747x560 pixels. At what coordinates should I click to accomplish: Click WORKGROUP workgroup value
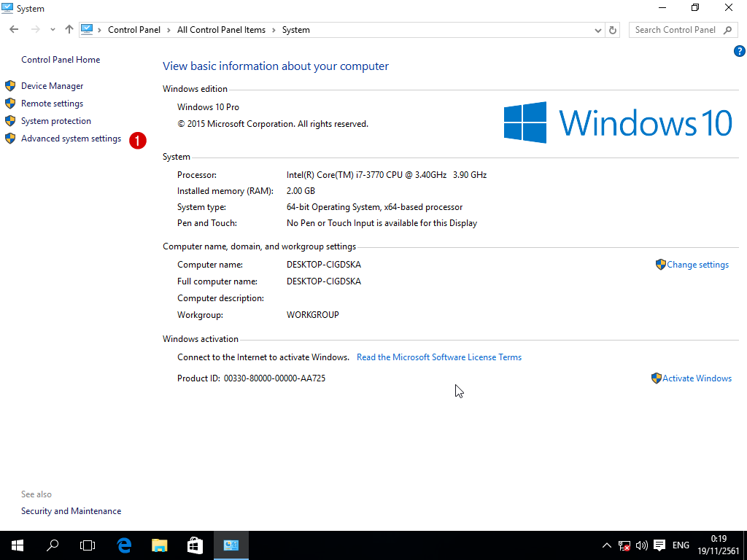(x=312, y=315)
